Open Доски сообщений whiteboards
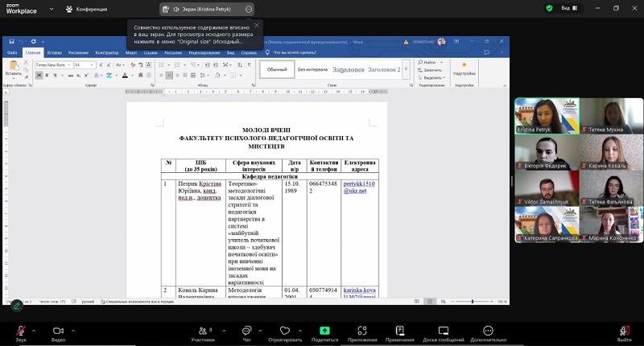Image resolution: width=644 pixels, height=346 pixels. (x=444, y=334)
